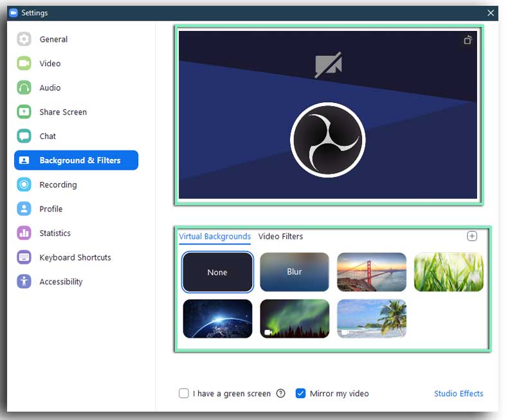Click the Zoom logo in title bar
The height and width of the screenshot is (420, 508).
coord(14,13)
